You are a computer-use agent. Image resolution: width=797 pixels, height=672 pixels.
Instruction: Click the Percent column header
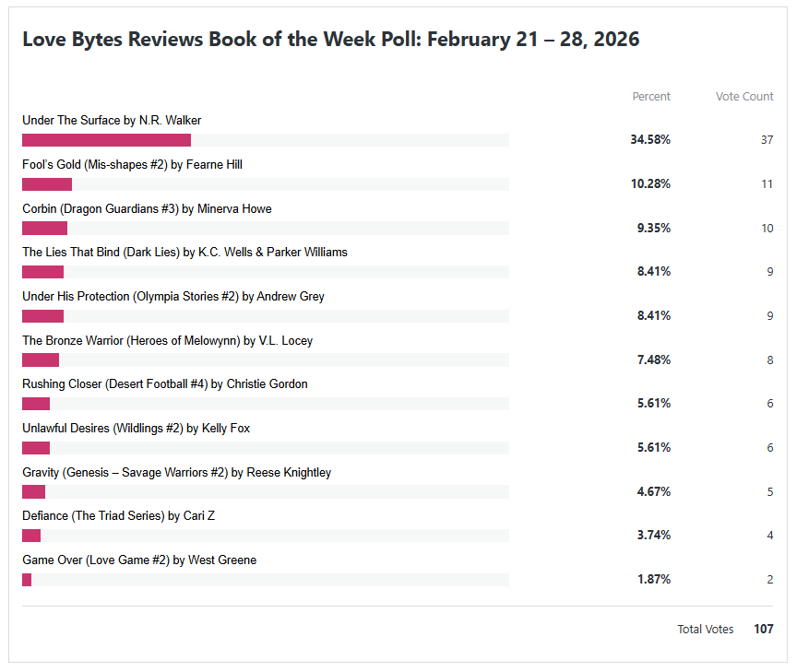651,97
